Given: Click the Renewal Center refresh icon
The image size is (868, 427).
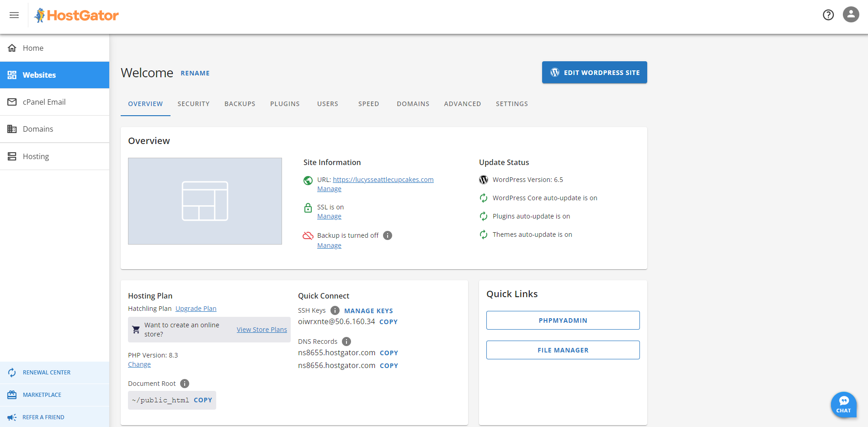Looking at the screenshot, I should click(x=12, y=373).
